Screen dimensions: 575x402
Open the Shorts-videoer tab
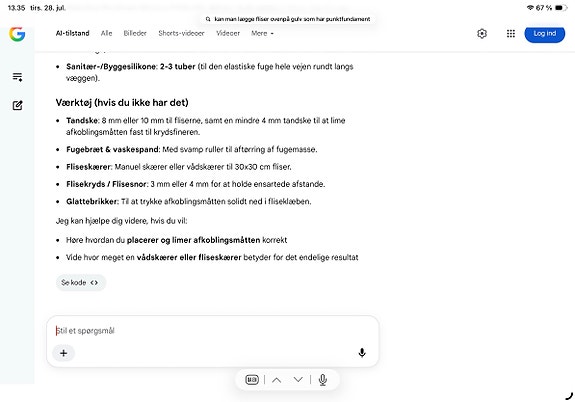pyautogui.click(x=181, y=33)
